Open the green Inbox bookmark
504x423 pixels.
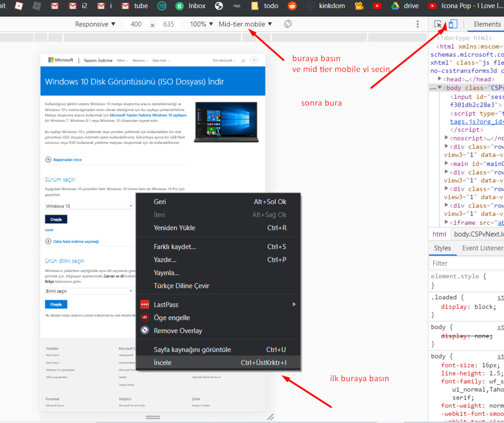[190, 6]
